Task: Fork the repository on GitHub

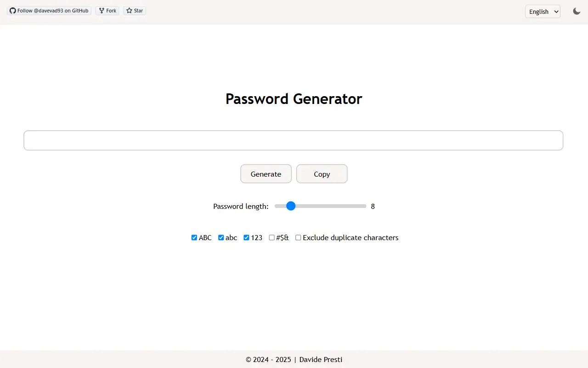Action: pyautogui.click(x=107, y=11)
